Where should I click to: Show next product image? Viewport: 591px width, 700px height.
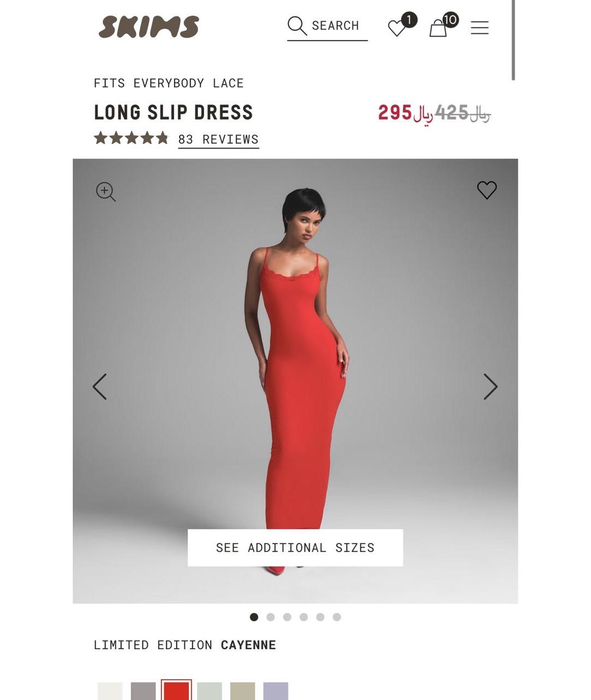point(490,387)
